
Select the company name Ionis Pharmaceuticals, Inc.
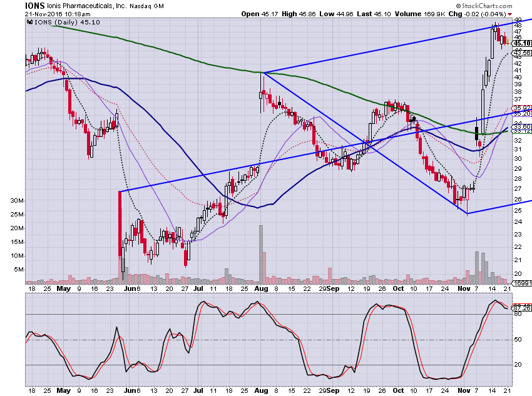tap(86, 6)
